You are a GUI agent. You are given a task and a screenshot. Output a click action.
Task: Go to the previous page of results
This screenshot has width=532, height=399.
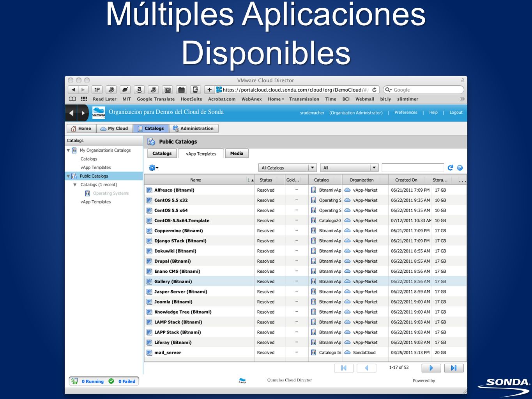pos(366,368)
